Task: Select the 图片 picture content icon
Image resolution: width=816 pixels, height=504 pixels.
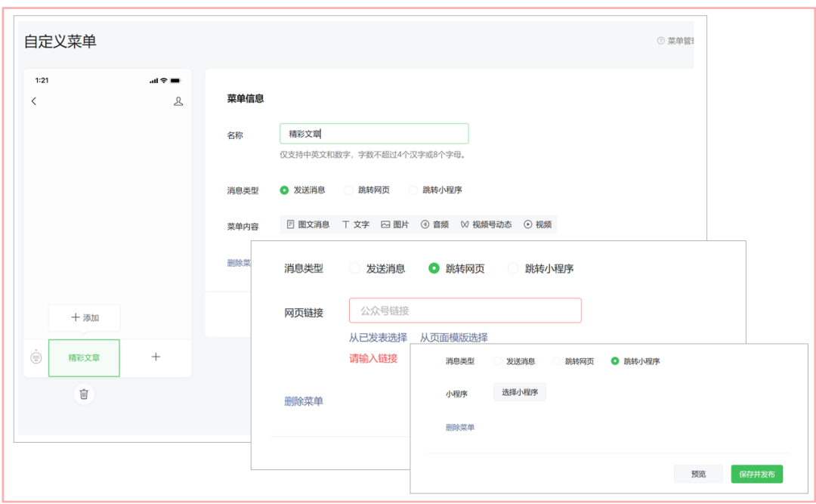Action: coord(395,224)
